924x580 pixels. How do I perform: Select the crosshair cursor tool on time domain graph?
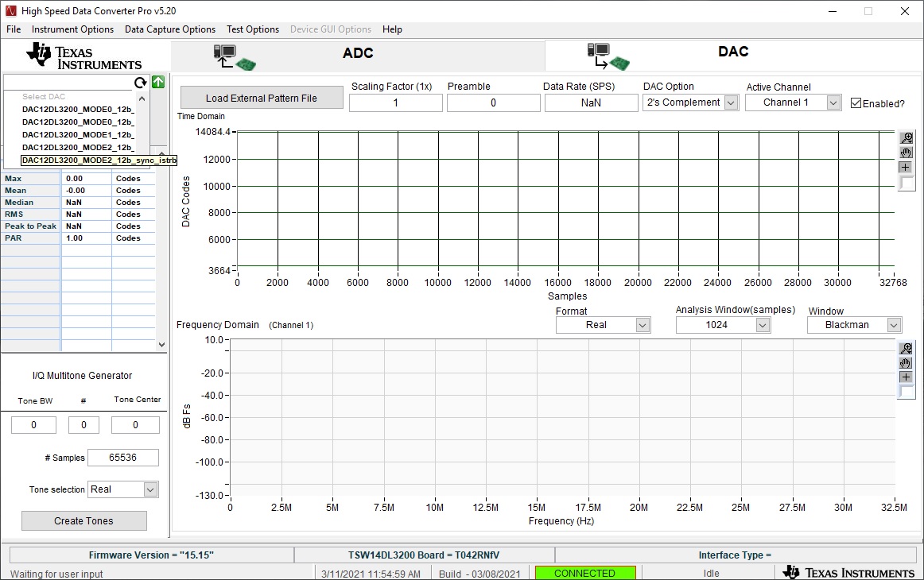pos(906,167)
